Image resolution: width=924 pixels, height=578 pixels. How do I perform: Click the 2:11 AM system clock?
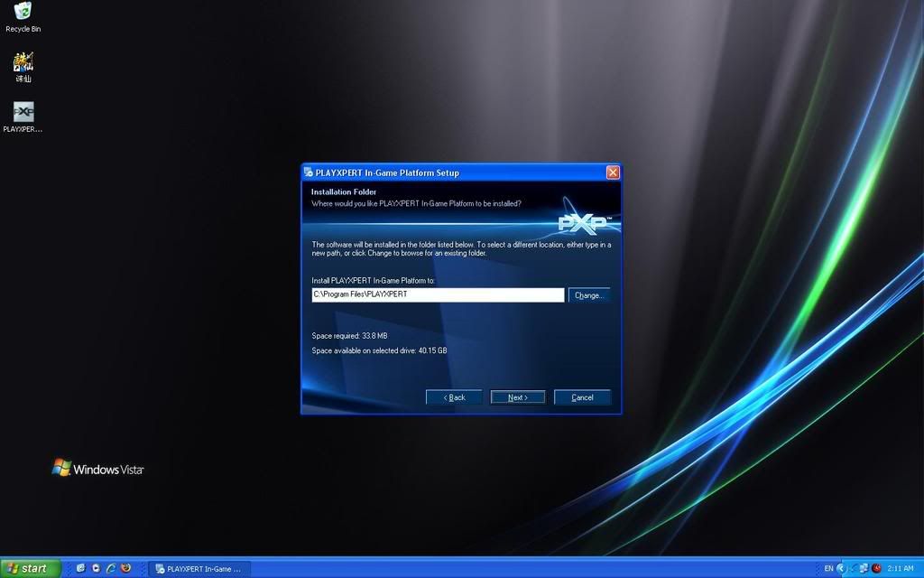(x=901, y=569)
